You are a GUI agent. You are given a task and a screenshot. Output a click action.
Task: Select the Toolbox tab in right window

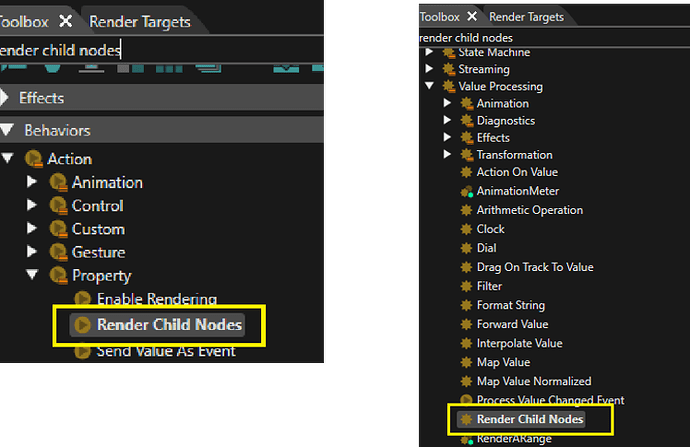[440, 17]
